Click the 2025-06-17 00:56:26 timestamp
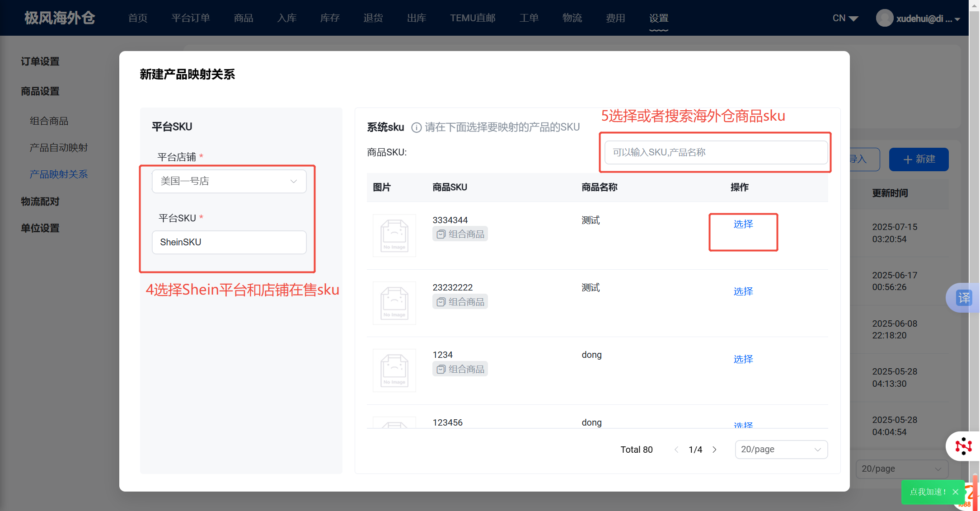Viewport: 980px width, 511px height. point(895,281)
